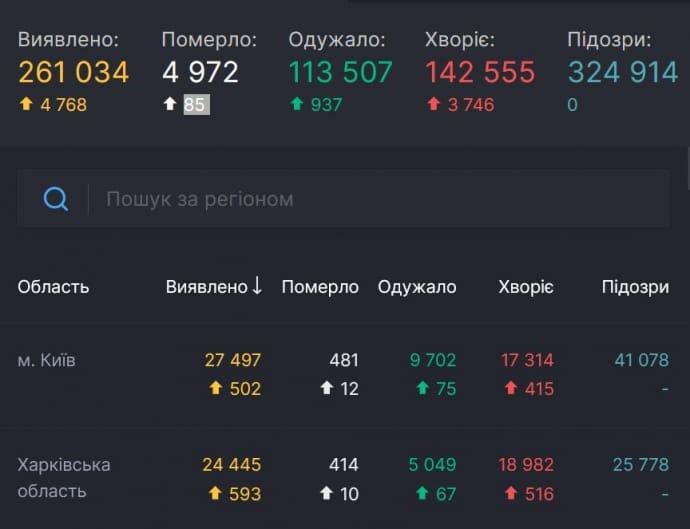The image size is (690, 529).
Task: Click red up arrow beside 3 746
Action: pos(434,105)
